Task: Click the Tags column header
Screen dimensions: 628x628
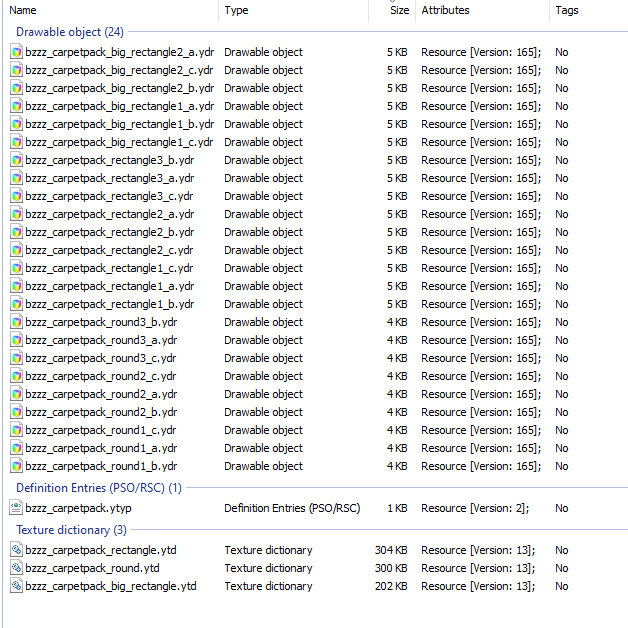Action: (x=589, y=10)
